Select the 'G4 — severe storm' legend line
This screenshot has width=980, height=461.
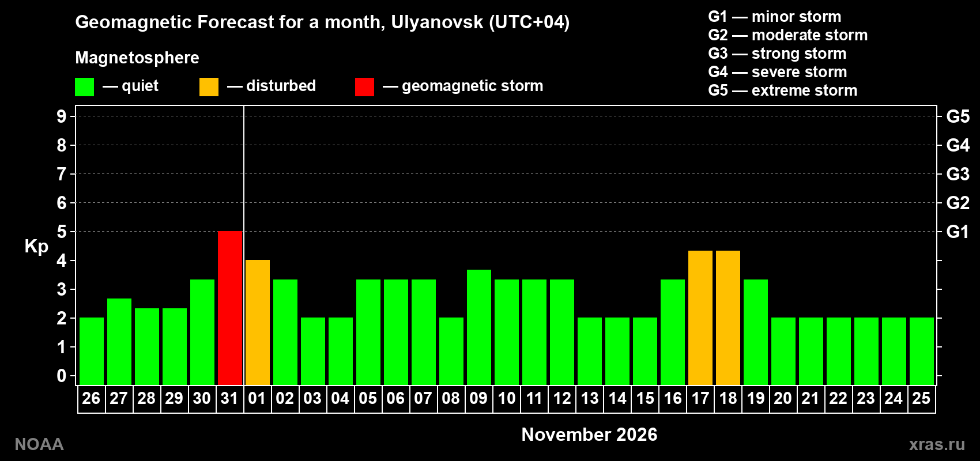[778, 72]
